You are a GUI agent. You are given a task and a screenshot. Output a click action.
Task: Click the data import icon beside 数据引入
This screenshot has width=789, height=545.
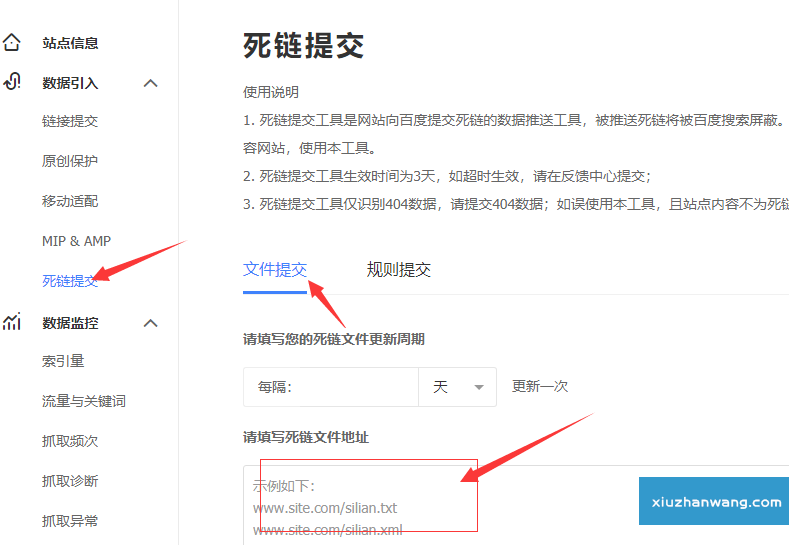point(12,83)
